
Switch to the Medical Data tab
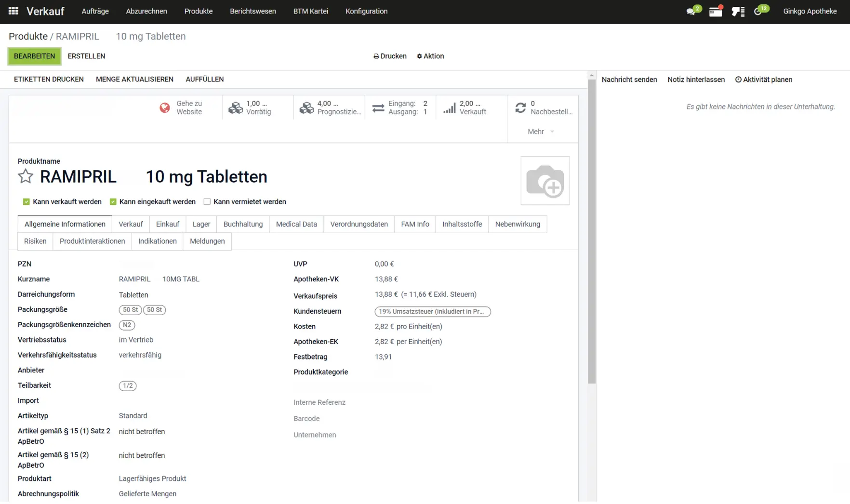296,224
